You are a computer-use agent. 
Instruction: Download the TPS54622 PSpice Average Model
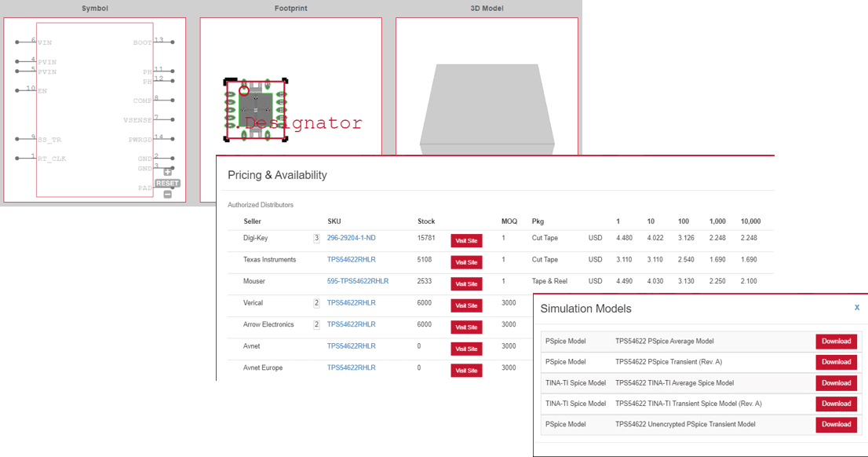pyautogui.click(x=835, y=341)
